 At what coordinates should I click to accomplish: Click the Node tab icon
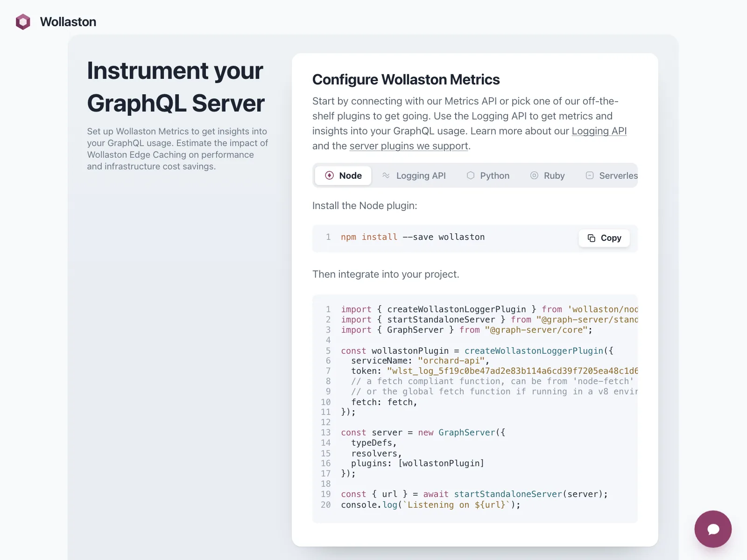(330, 175)
